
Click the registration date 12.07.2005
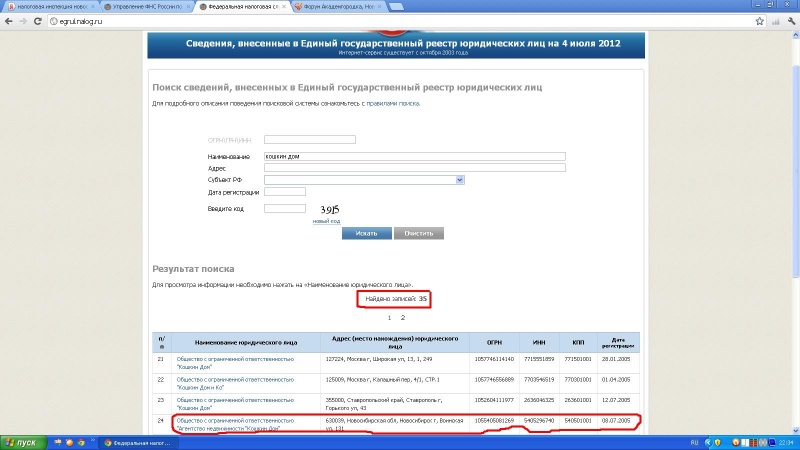[x=616, y=400]
